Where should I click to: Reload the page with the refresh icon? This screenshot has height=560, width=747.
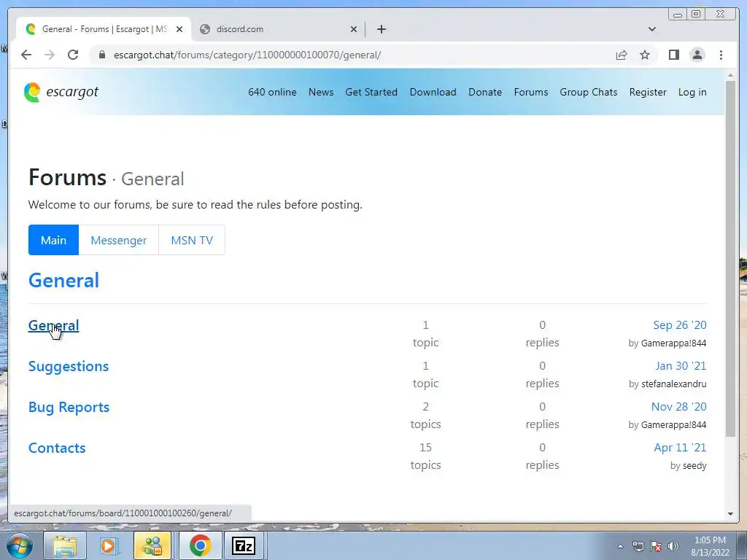coord(73,55)
